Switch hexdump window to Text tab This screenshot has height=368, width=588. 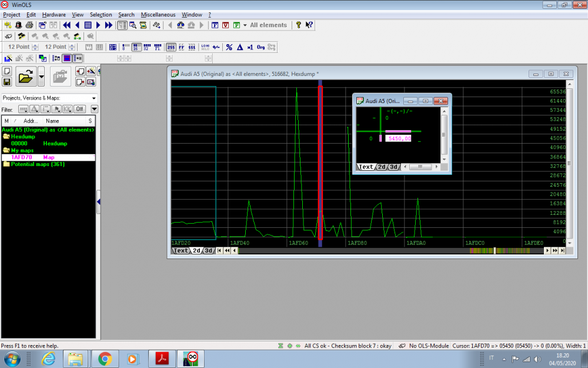[x=181, y=250]
